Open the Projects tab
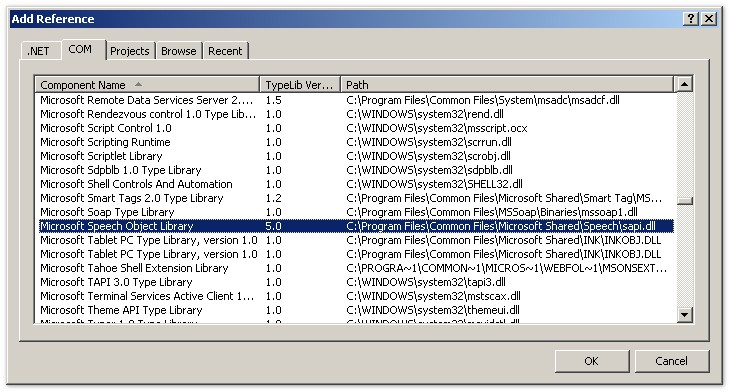The height and width of the screenshot is (391, 729). tap(130, 51)
